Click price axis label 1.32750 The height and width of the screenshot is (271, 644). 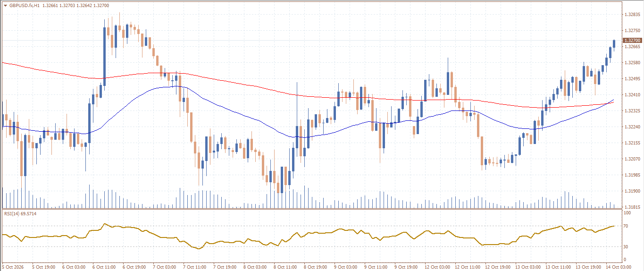tap(632, 31)
